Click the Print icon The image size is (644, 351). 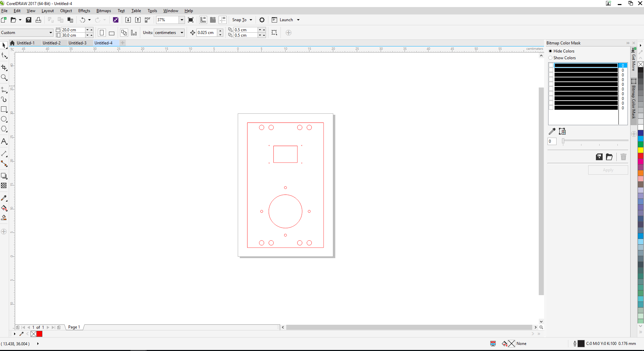[x=38, y=20]
